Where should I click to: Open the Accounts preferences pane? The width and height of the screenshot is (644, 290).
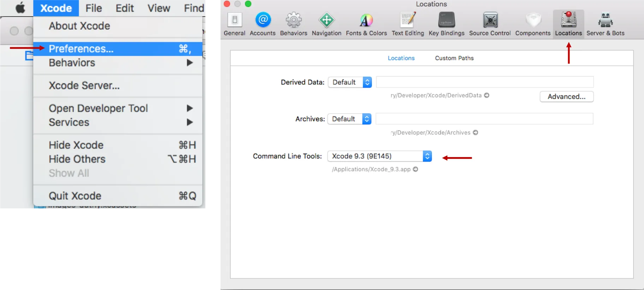coord(263,24)
